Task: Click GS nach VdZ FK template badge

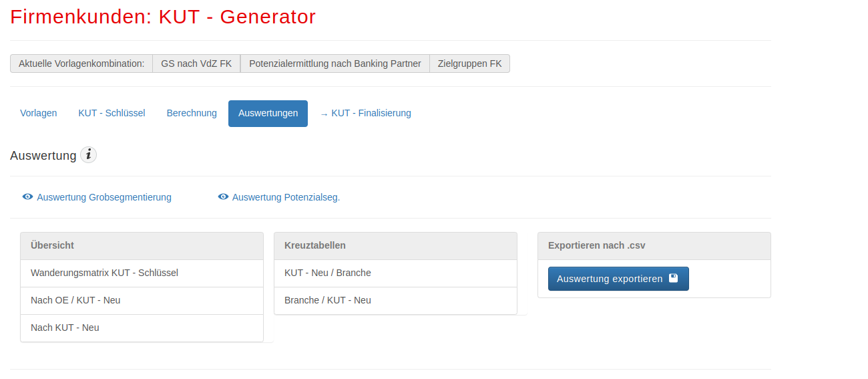Action: click(196, 64)
